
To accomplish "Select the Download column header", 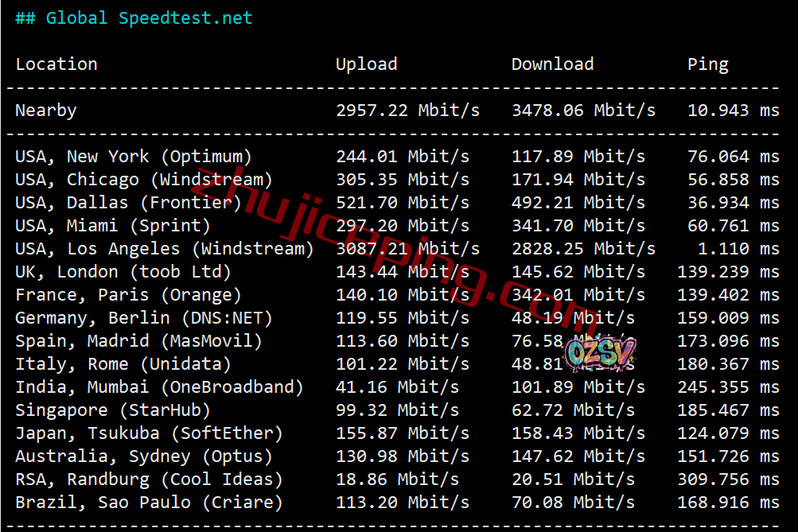I will (553, 64).
